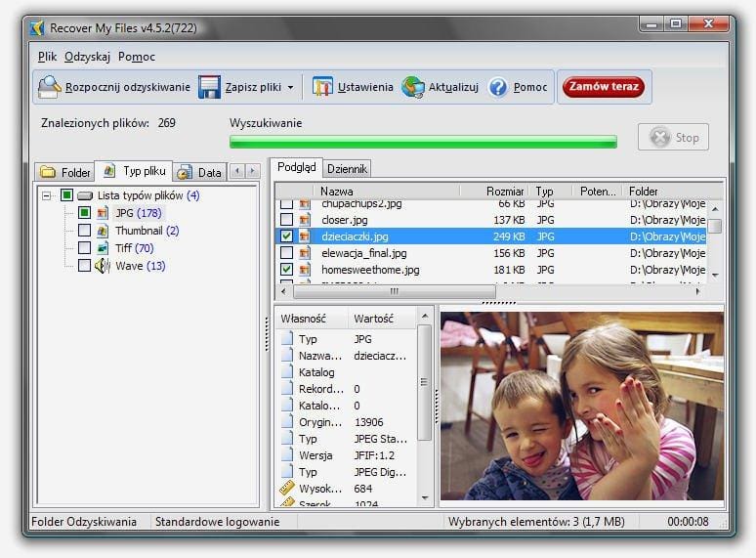Check the closer.jpg file checkbox
The width and height of the screenshot is (756, 558).
286,220
